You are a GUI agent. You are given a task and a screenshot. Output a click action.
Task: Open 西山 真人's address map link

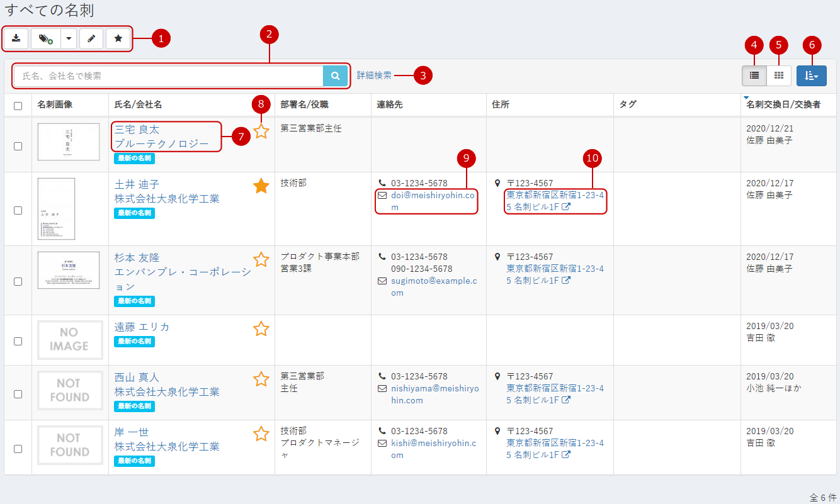pos(555,394)
